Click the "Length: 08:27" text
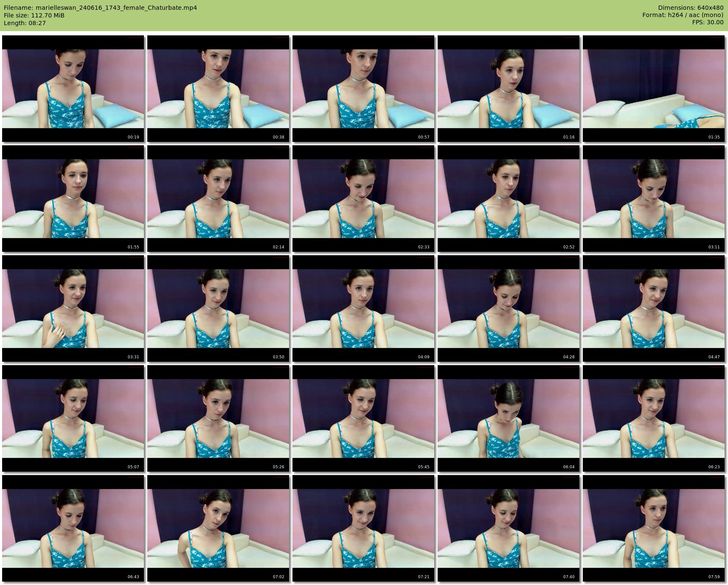Screen dimensions: 728x585 tap(25, 23)
